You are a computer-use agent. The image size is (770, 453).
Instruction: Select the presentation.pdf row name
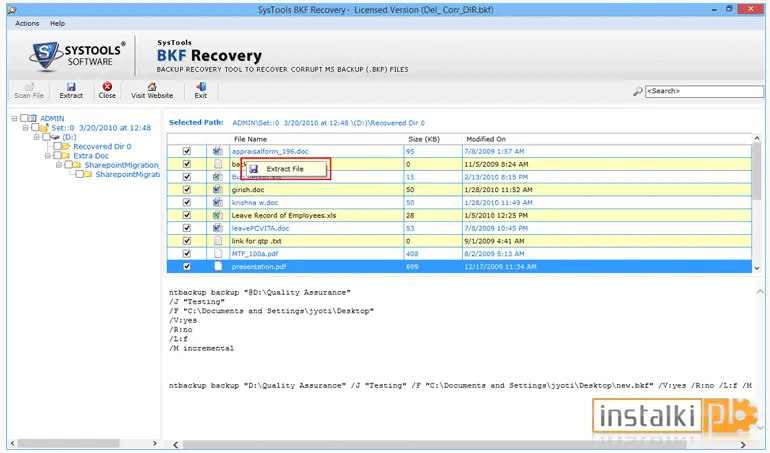[259, 266]
